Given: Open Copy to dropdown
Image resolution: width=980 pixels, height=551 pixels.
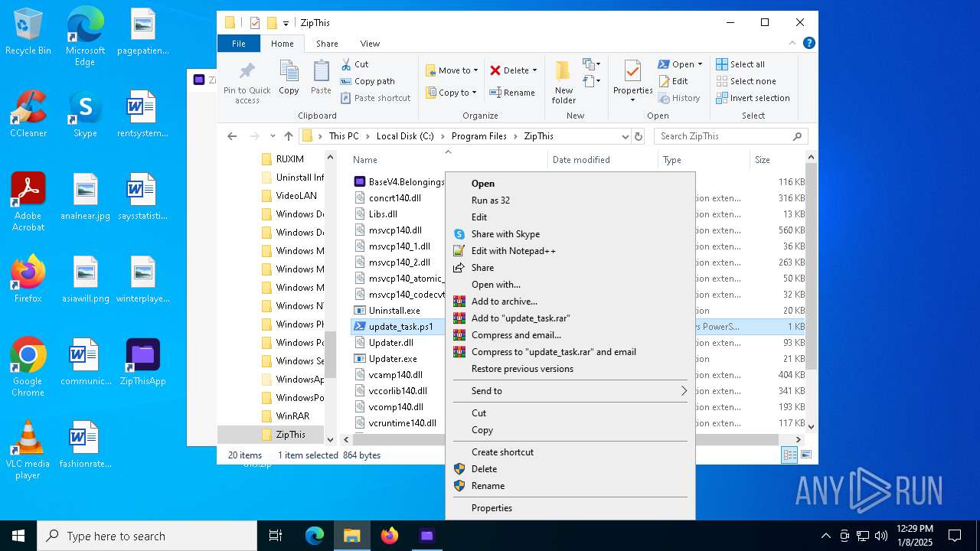Looking at the screenshot, I should pyautogui.click(x=452, y=93).
